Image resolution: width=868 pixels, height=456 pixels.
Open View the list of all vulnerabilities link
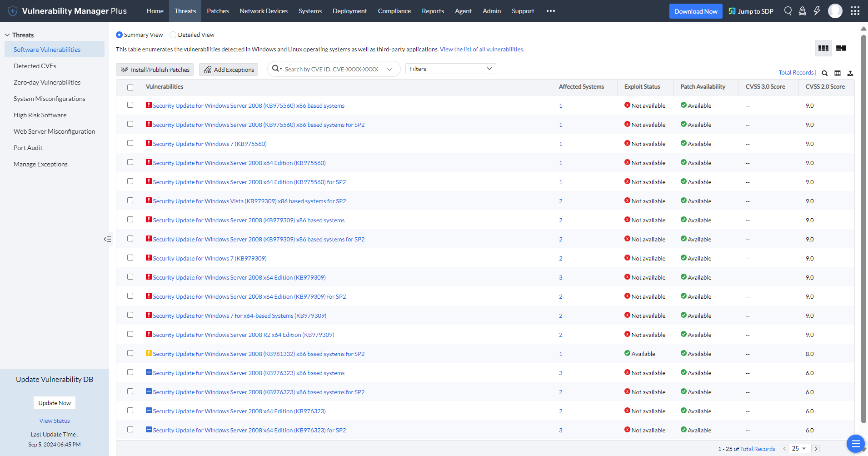(481, 49)
